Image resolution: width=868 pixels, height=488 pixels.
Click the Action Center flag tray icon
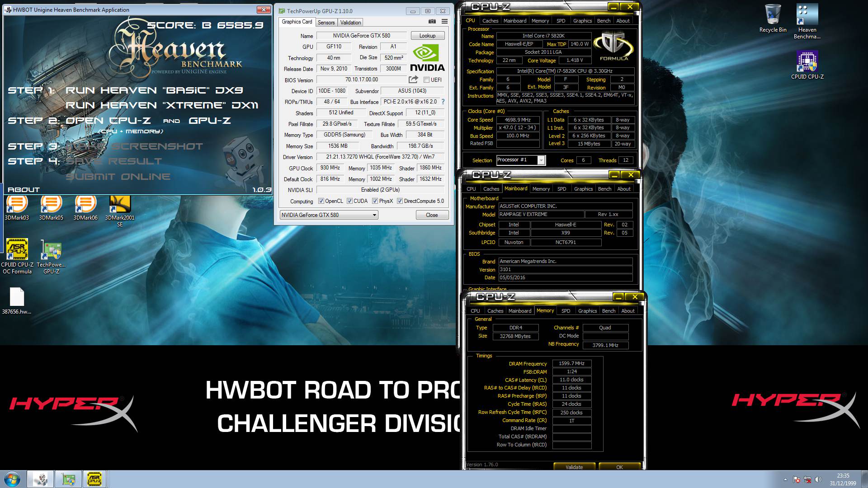[x=797, y=479]
